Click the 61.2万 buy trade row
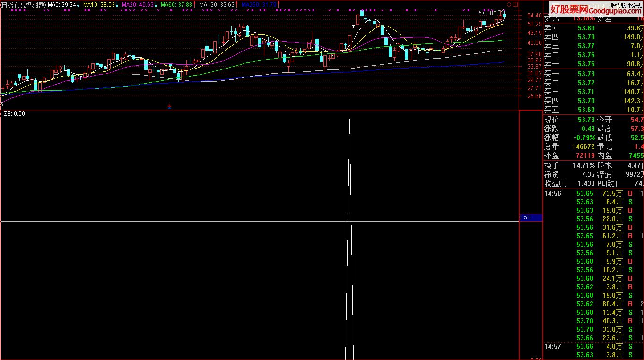Viewport: 644px width, 360px height. pos(593,236)
